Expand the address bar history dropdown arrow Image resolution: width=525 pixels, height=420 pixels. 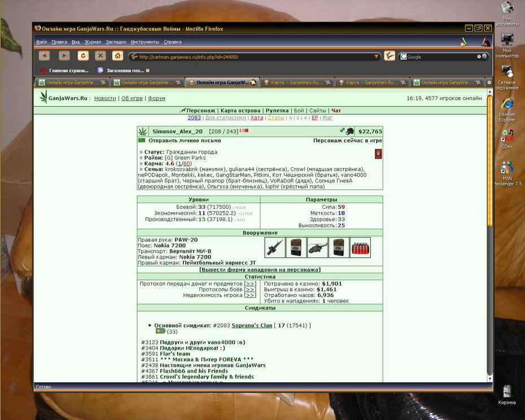(x=376, y=56)
